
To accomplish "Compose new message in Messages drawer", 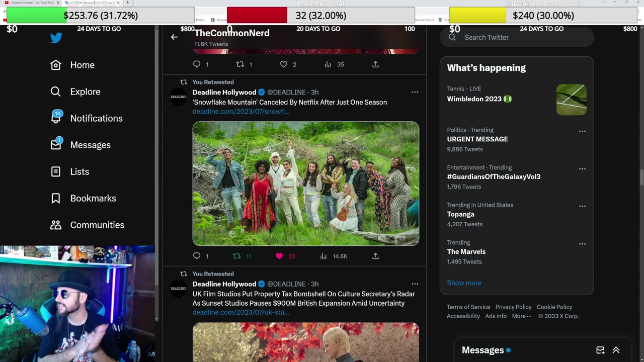I will click(x=600, y=350).
